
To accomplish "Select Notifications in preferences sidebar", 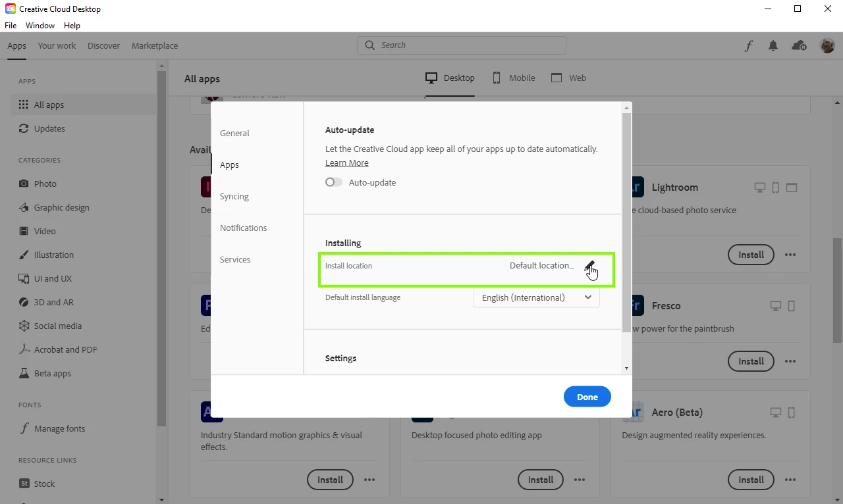I will tap(244, 228).
